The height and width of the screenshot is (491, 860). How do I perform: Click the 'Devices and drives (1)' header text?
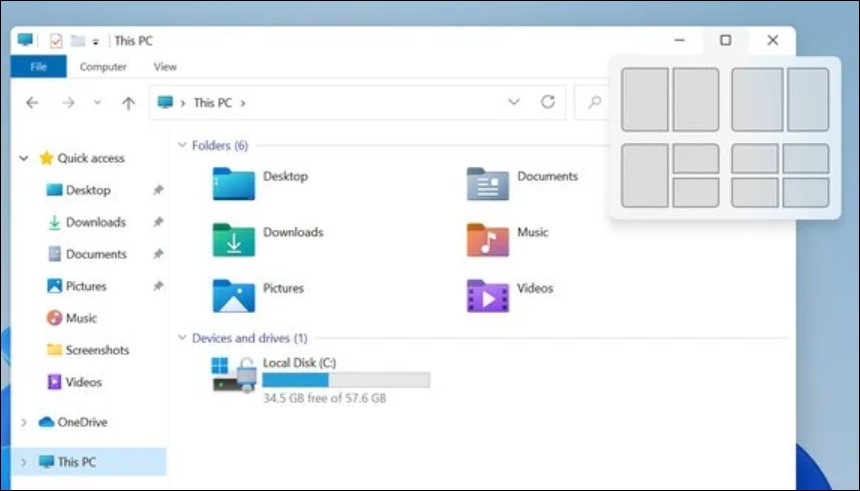tap(250, 338)
